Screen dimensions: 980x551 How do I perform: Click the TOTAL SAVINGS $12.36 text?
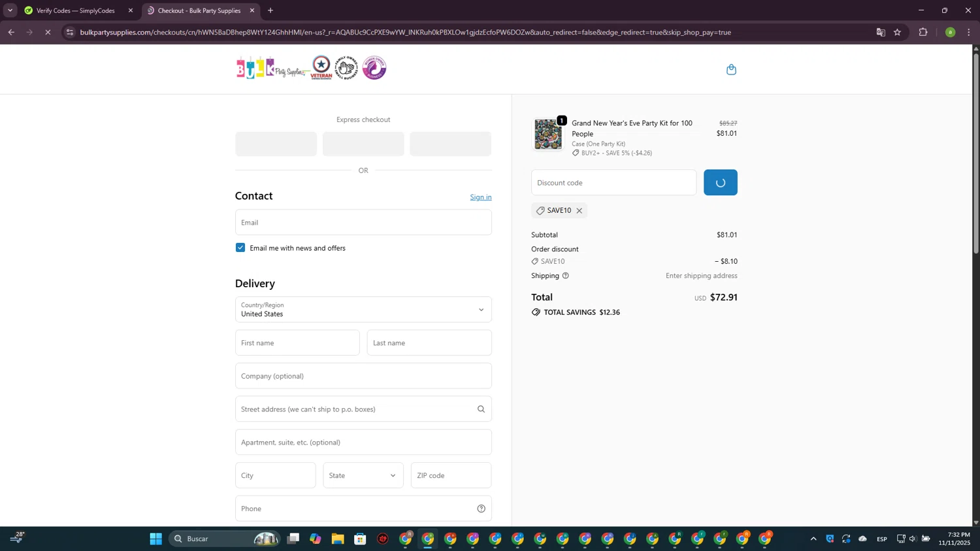point(582,312)
